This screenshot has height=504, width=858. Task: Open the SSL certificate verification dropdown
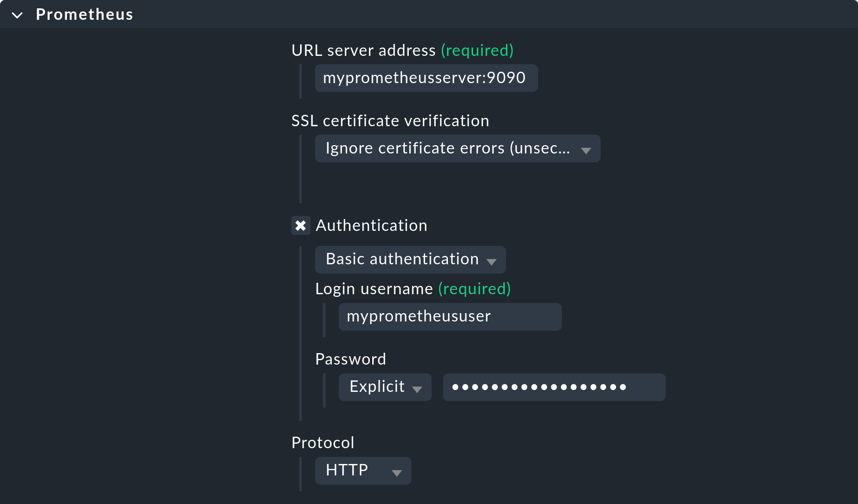(458, 148)
